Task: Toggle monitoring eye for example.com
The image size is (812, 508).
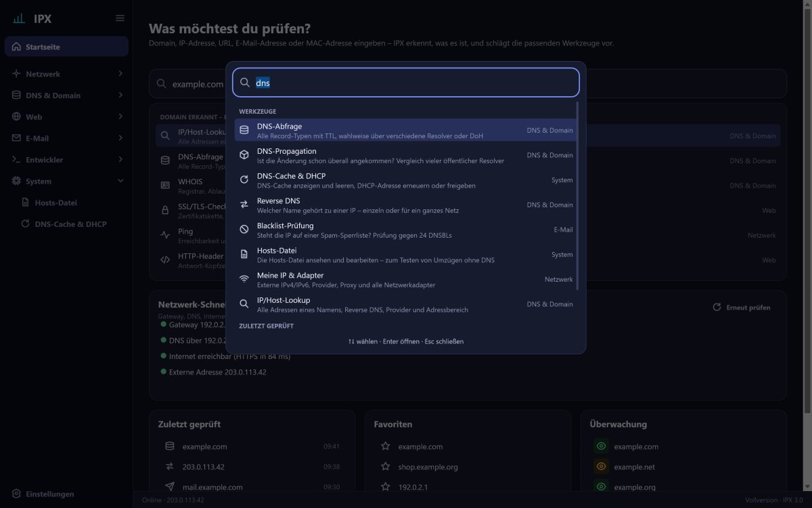Action: click(600, 446)
